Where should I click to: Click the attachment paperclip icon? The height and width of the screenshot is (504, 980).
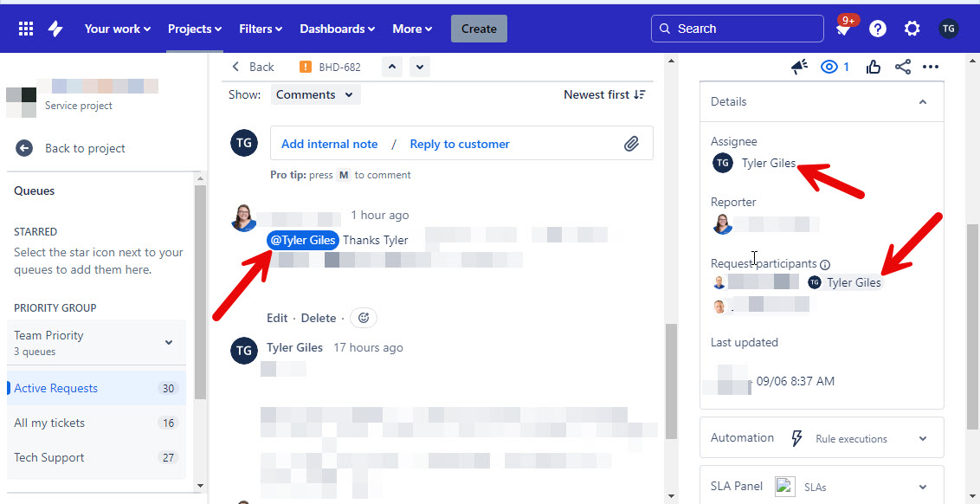(x=631, y=144)
